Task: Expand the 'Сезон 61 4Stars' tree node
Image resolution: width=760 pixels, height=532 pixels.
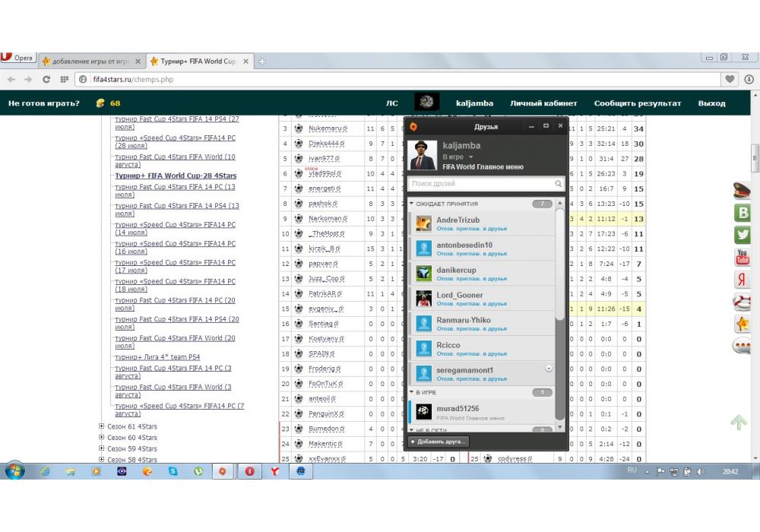Action: tap(102, 426)
